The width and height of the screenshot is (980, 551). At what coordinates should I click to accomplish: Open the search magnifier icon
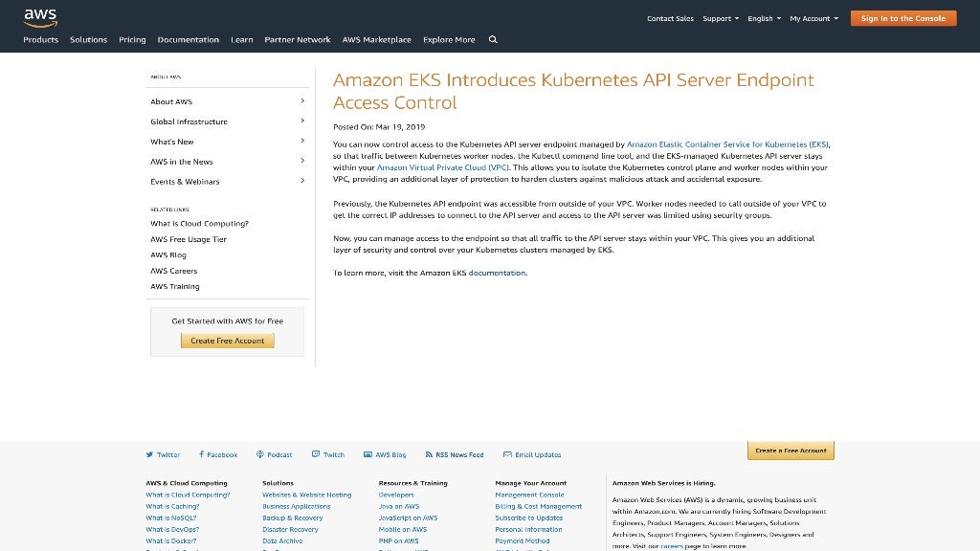493,39
